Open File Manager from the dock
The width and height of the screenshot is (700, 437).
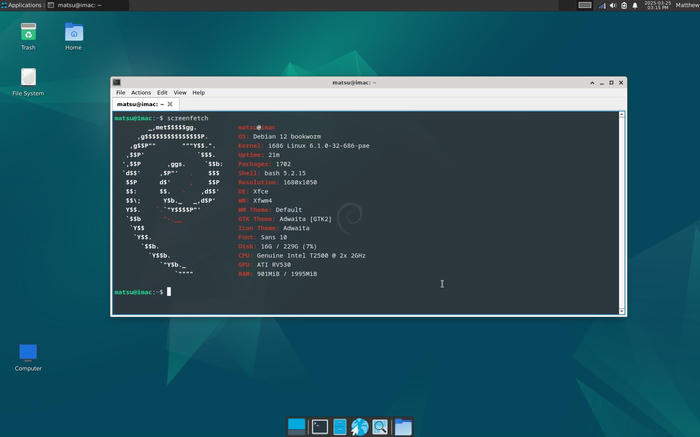(x=340, y=427)
